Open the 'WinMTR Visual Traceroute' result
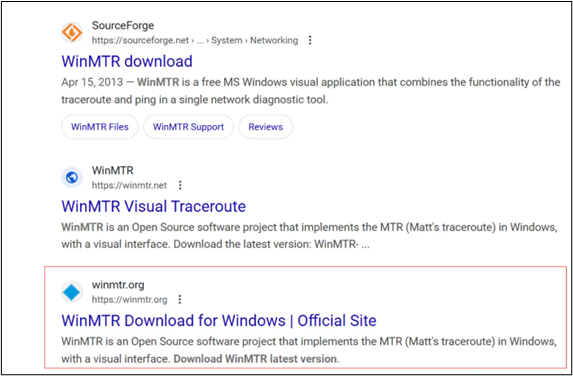Image resolution: width=573 pixels, height=376 pixels. click(x=153, y=206)
